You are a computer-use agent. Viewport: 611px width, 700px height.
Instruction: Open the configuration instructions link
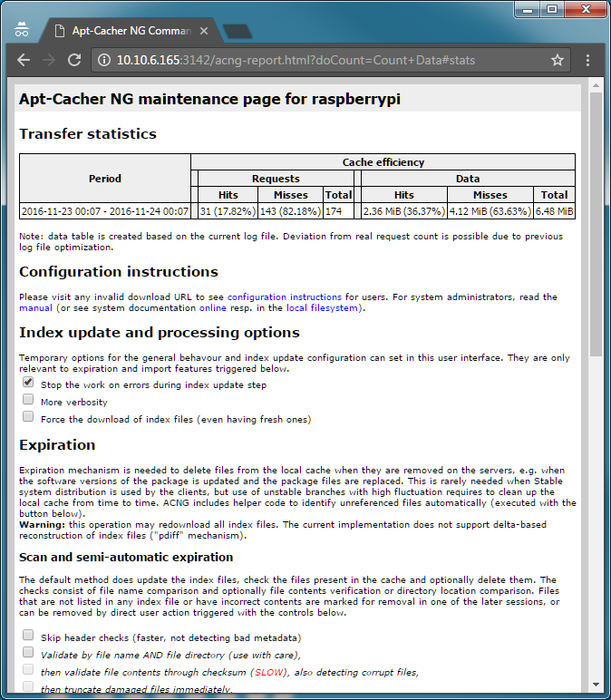[285, 297]
